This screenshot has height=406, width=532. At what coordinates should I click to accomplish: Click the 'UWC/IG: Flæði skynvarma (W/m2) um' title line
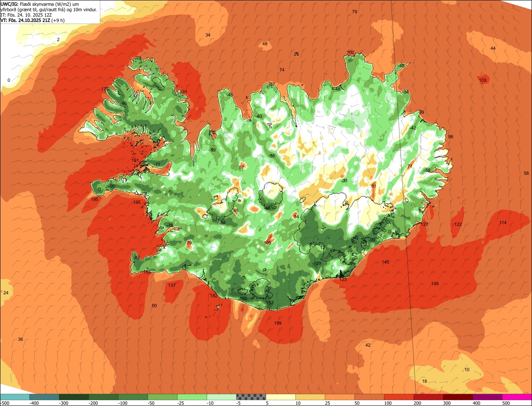pyautogui.click(x=40, y=4)
